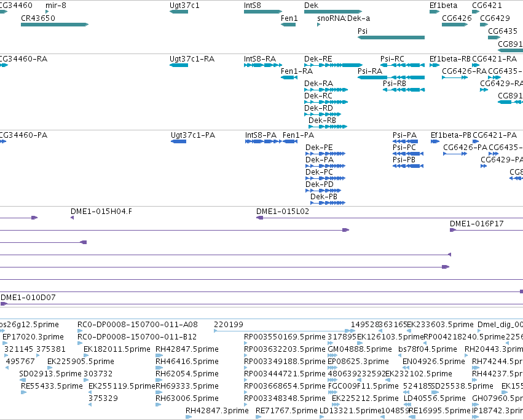523x420 pixels.
Task: Click the Dek-PB CDS feature
Action: [x=328, y=203]
